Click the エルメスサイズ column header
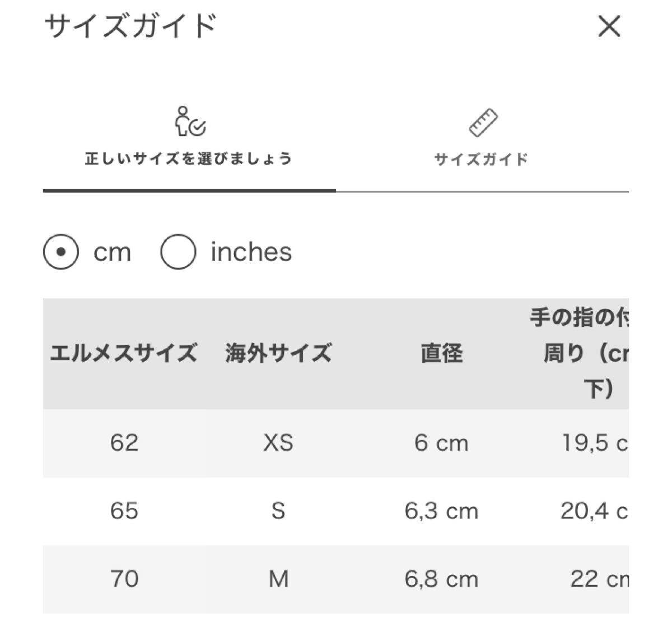This screenshot has height=627, width=672. coord(124,353)
